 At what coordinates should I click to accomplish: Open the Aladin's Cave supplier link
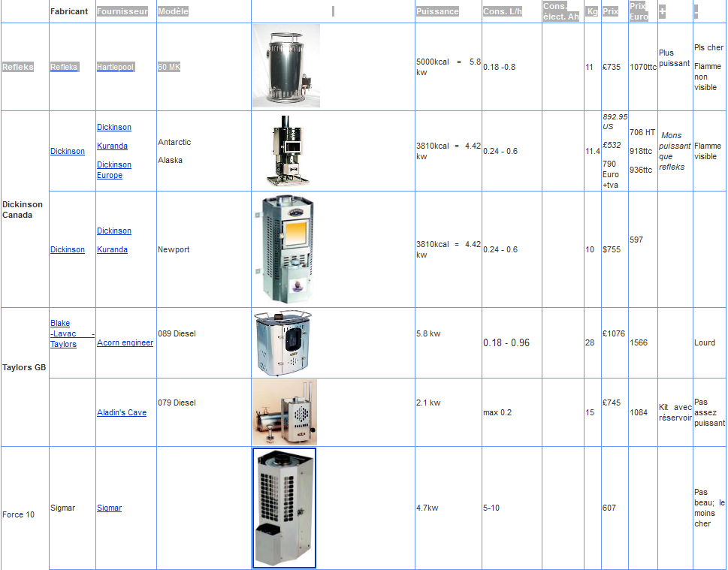click(121, 412)
